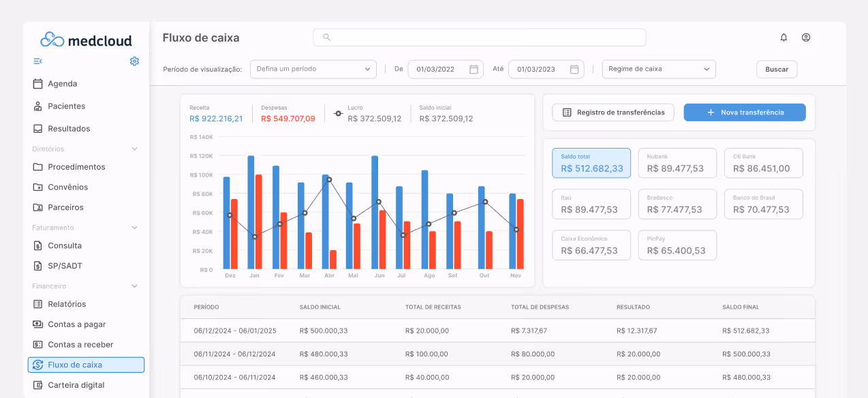
Task: Click the Resultados book icon
Action: (x=37, y=128)
